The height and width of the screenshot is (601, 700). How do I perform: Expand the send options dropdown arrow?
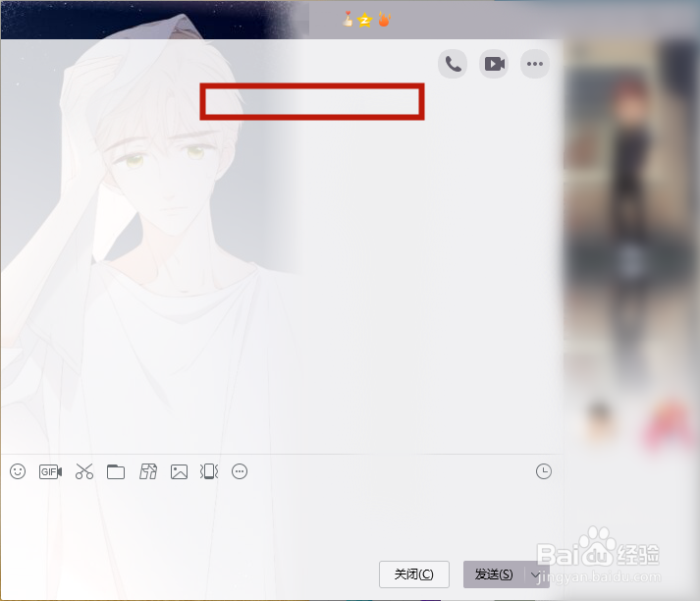[537, 574]
